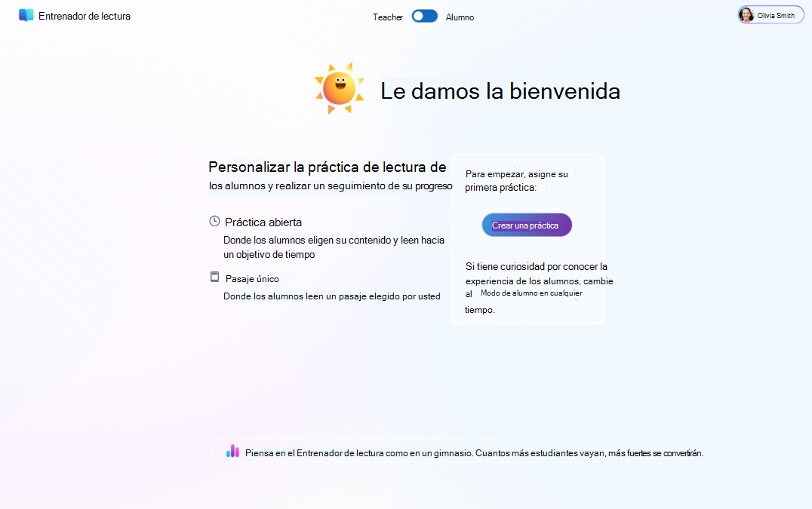The image size is (812, 509).
Task: Click the gimnasio tip text at bottom
Action: tap(474, 453)
